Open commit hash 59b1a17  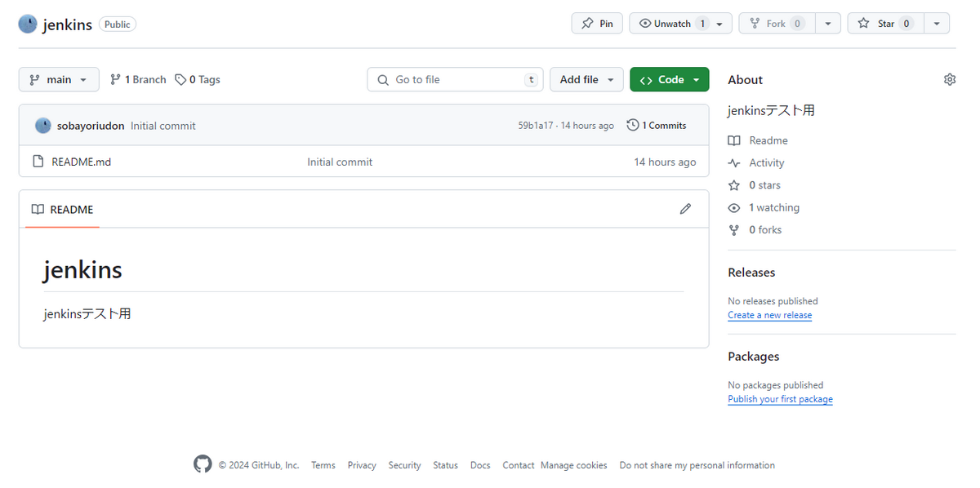pyautogui.click(x=535, y=126)
